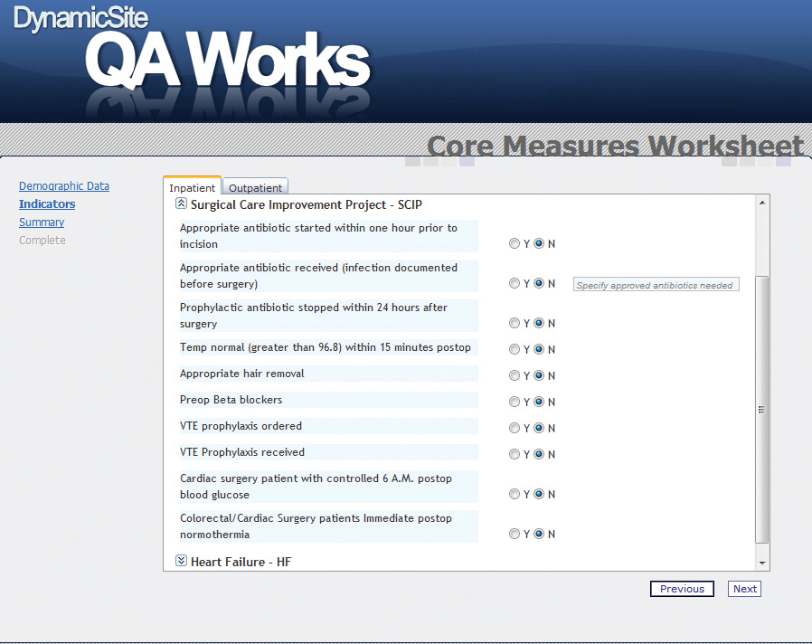
Task: Select Y for Preop Beta blockers
Action: (515, 402)
